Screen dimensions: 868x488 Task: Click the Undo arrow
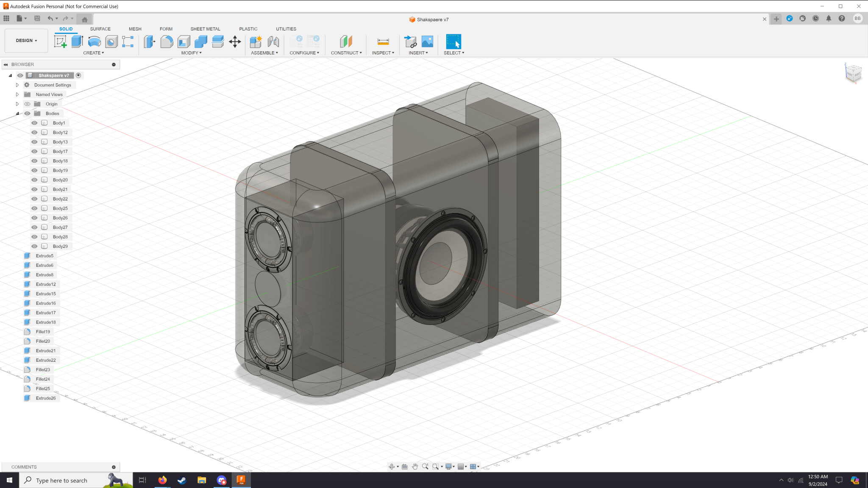(x=50, y=18)
